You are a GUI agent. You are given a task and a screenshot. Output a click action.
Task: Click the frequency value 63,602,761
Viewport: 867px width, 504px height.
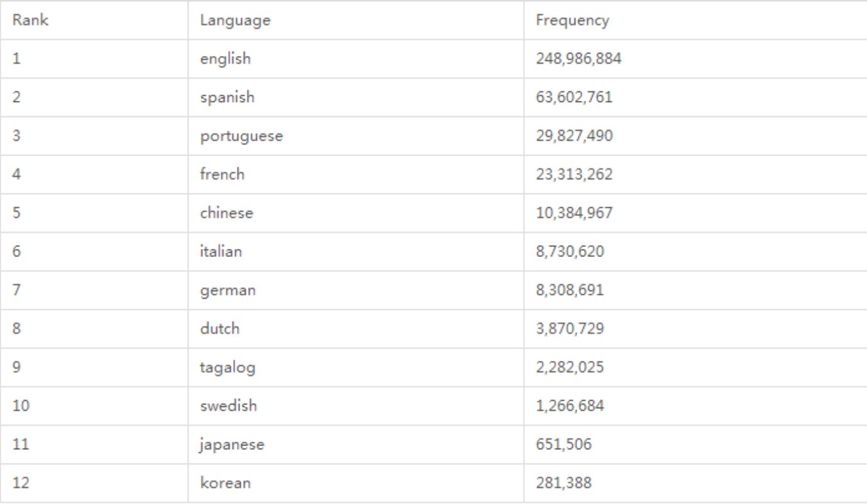[x=574, y=97]
